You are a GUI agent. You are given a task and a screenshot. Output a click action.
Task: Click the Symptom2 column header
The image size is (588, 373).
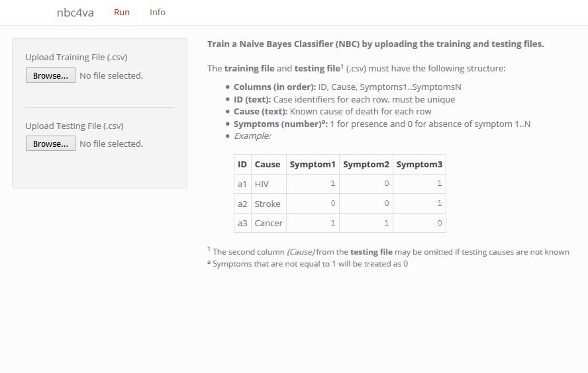[366, 164]
